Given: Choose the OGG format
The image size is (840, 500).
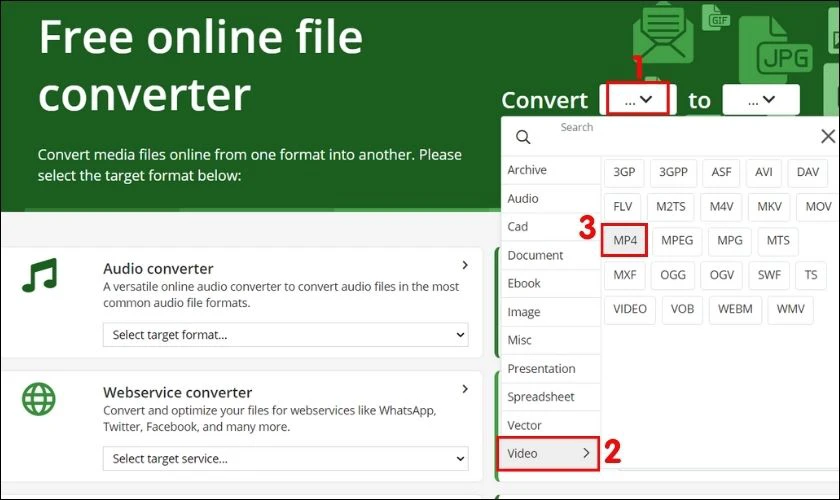Looking at the screenshot, I should 673,275.
